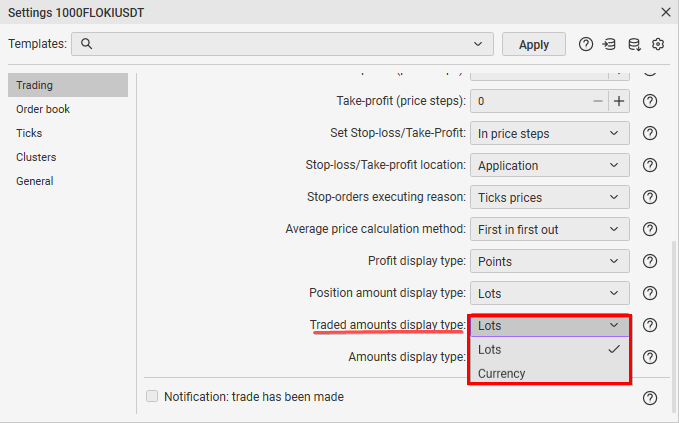Viewport: 679px width, 423px height.
Task: Open Stop-orders executing reason 'Ticks prices' dropdown
Action: click(550, 197)
